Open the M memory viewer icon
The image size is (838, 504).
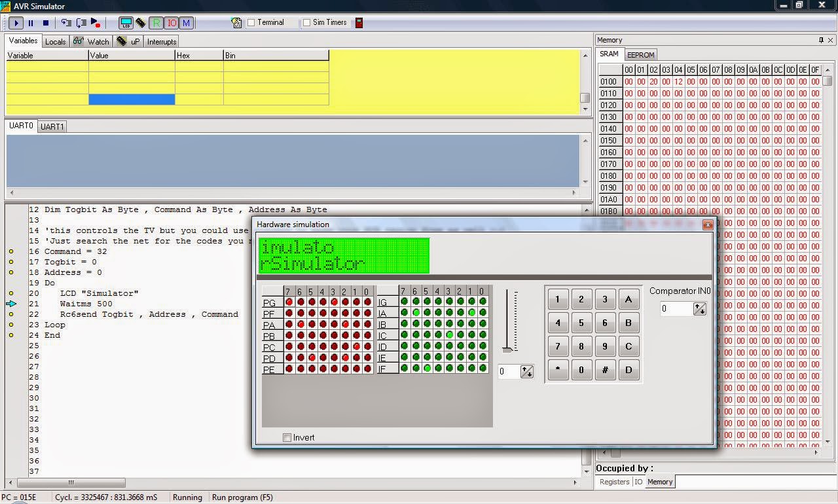click(x=187, y=22)
